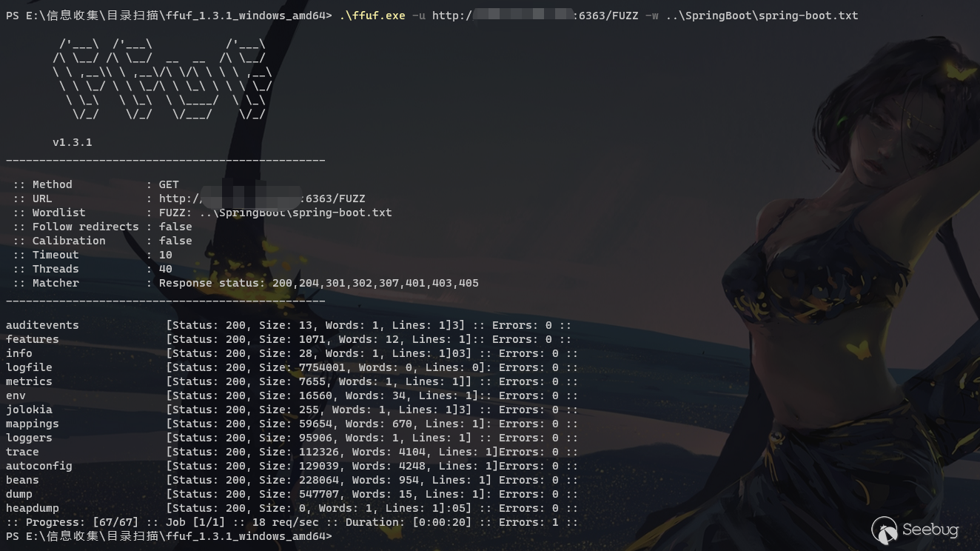Click the 'mappings' result entry

[33, 424]
